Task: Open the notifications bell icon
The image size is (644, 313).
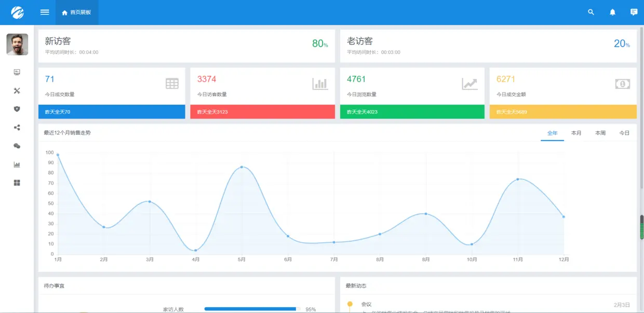Action: click(612, 12)
